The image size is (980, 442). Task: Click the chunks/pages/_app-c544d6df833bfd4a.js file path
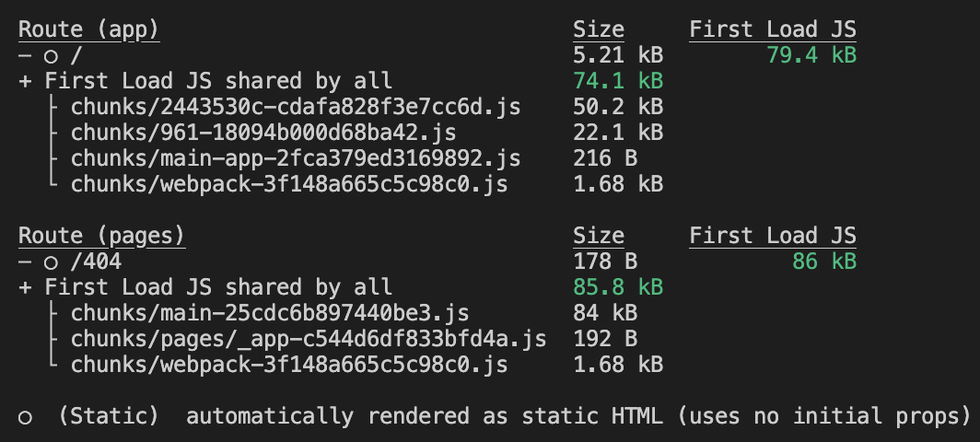point(309,339)
